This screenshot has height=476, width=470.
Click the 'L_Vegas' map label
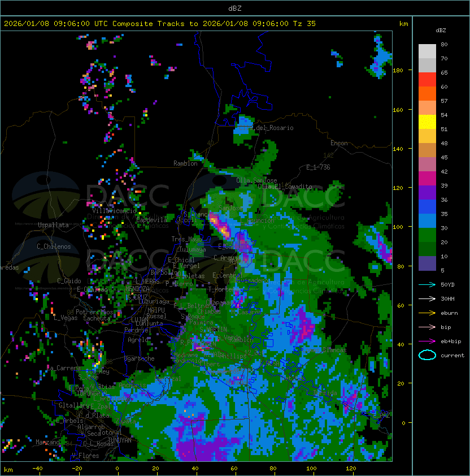click(66, 318)
